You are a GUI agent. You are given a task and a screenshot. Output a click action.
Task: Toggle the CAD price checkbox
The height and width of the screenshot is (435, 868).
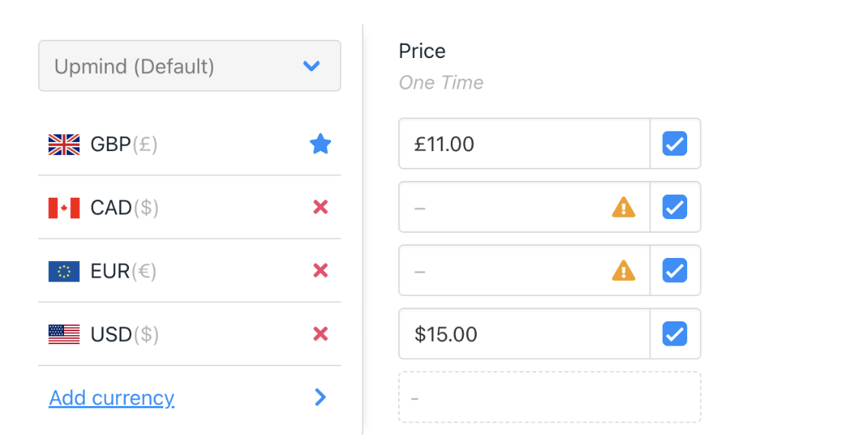(675, 207)
